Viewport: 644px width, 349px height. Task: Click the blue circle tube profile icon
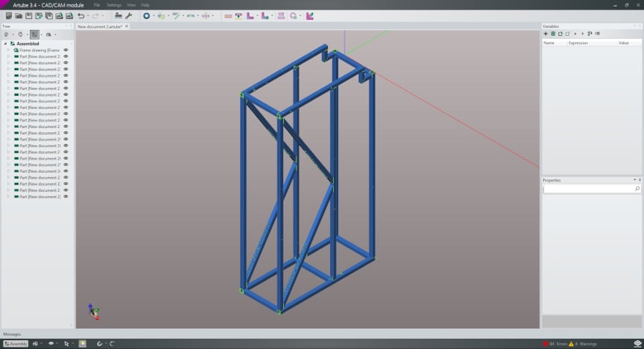(146, 15)
